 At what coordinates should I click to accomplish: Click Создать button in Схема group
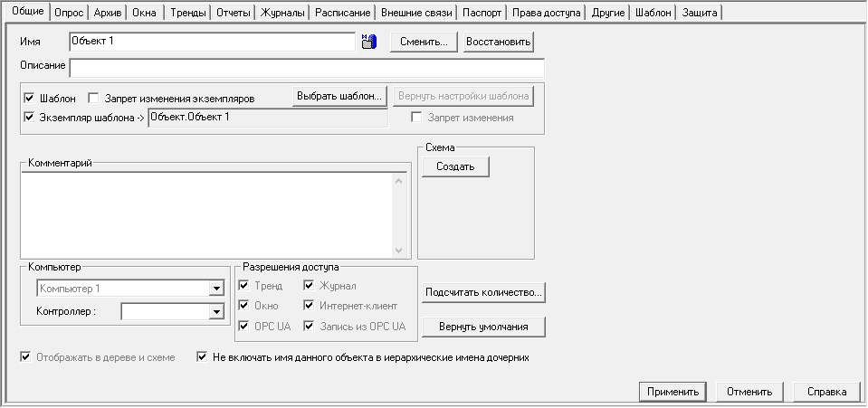455,166
